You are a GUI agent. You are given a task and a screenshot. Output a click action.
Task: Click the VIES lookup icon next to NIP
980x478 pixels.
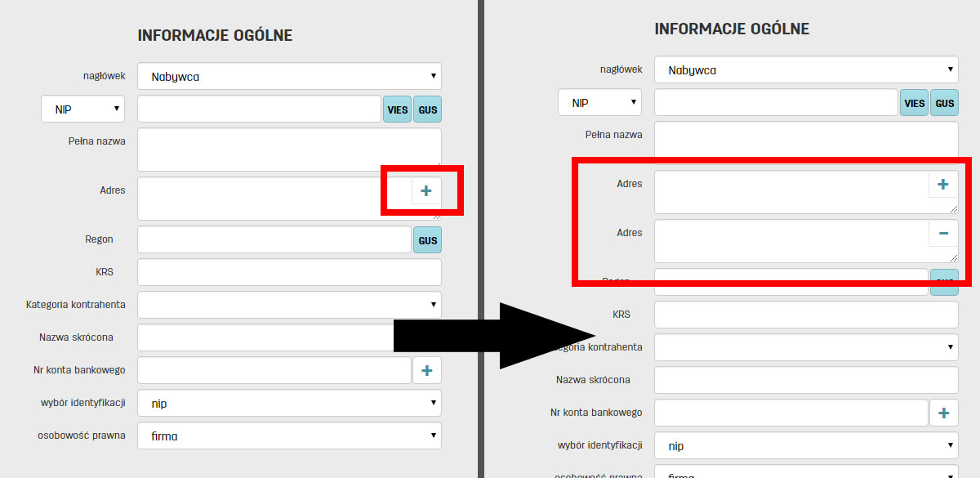pos(397,109)
